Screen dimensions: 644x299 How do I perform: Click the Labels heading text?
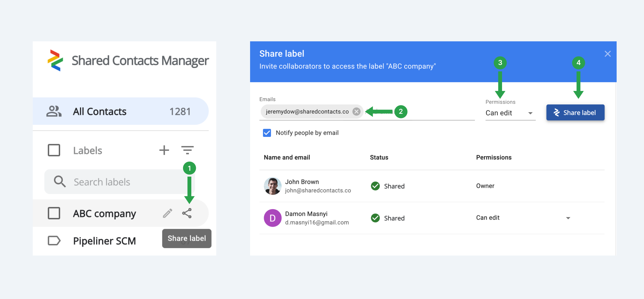(87, 151)
